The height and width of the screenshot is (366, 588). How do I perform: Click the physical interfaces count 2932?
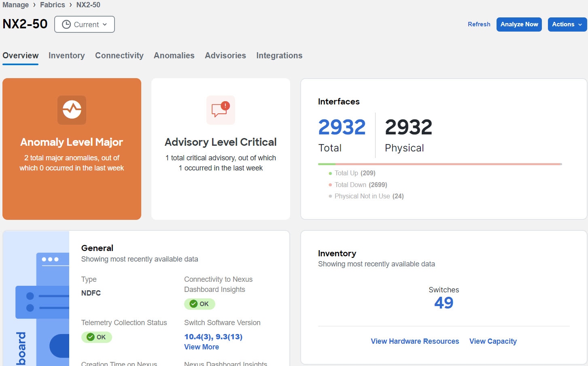[408, 127]
